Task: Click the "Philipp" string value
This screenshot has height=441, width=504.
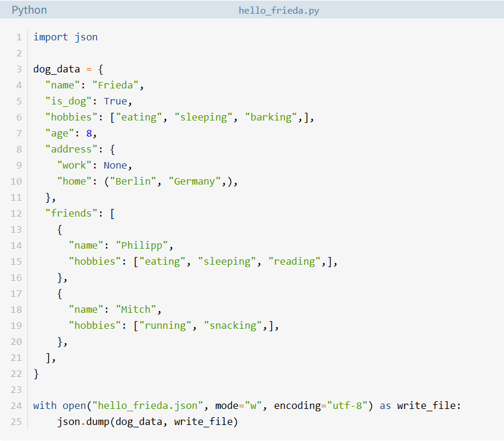Action: click(x=142, y=246)
